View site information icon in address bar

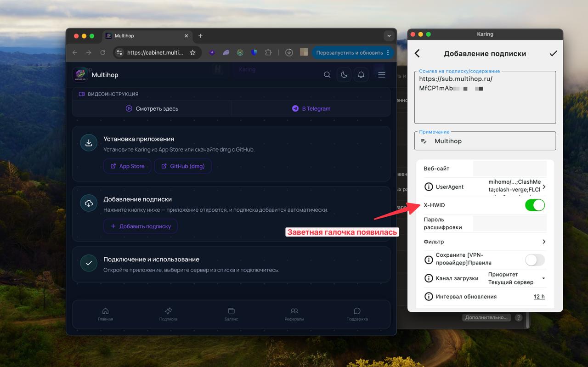(x=119, y=53)
